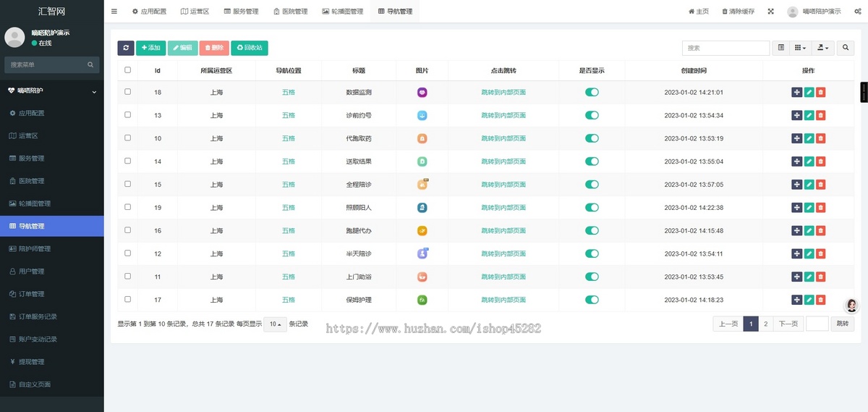Click the red 删除 delete toolbar button
This screenshot has width=868, height=412.
click(x=214, y=48)
